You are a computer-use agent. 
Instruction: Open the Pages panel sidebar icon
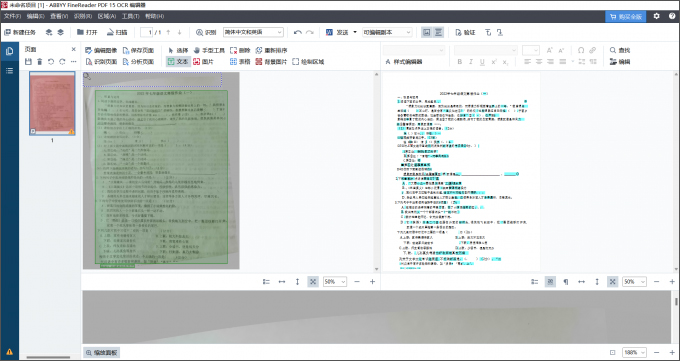9,51
